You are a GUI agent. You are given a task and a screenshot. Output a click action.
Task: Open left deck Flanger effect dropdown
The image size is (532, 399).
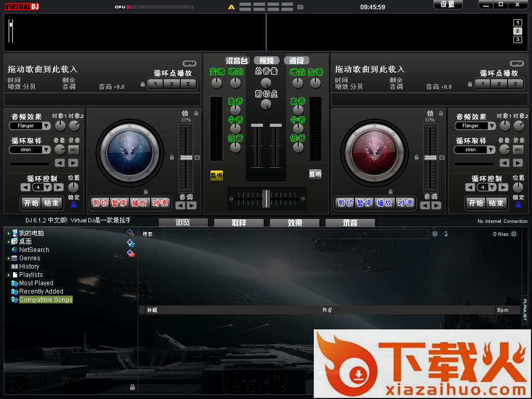[30, 126]
